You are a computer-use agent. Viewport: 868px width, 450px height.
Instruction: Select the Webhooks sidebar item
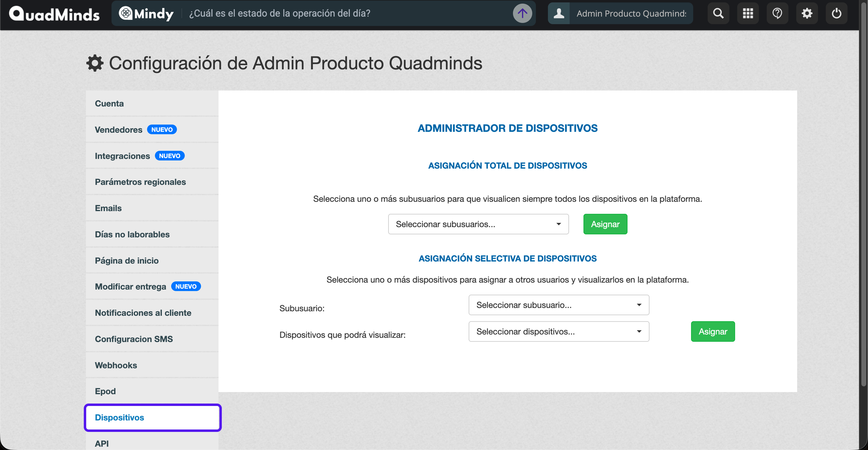coord(116,365)
